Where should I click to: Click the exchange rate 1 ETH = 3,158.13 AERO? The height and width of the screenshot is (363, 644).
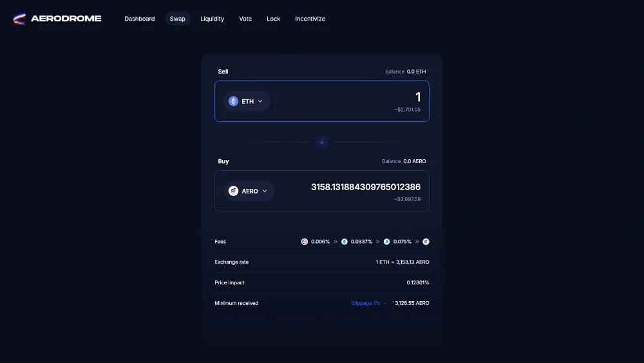pyautogui.click(x=402, y=262)
